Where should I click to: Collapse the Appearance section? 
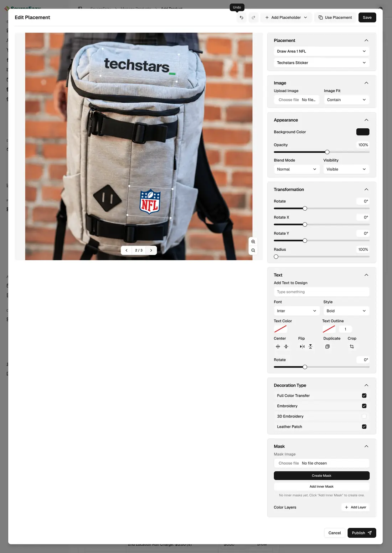[366, 120]
